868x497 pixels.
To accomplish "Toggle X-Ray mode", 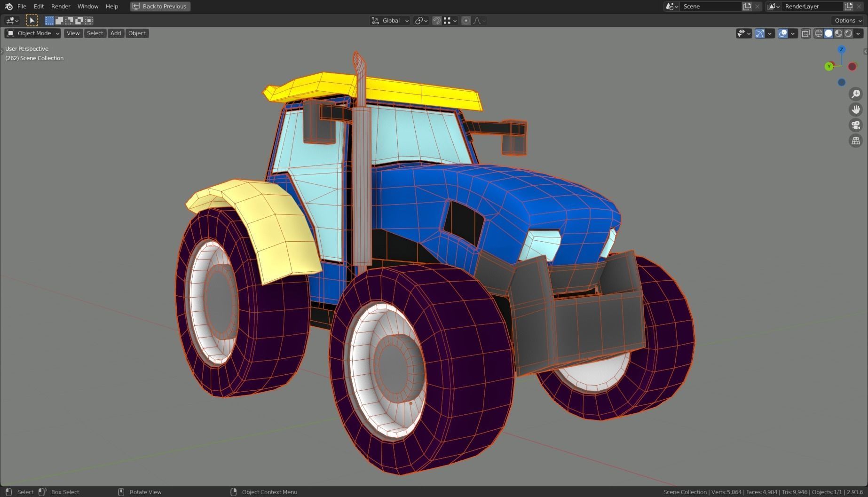I will pyautogui.click(x=806, y=33).
